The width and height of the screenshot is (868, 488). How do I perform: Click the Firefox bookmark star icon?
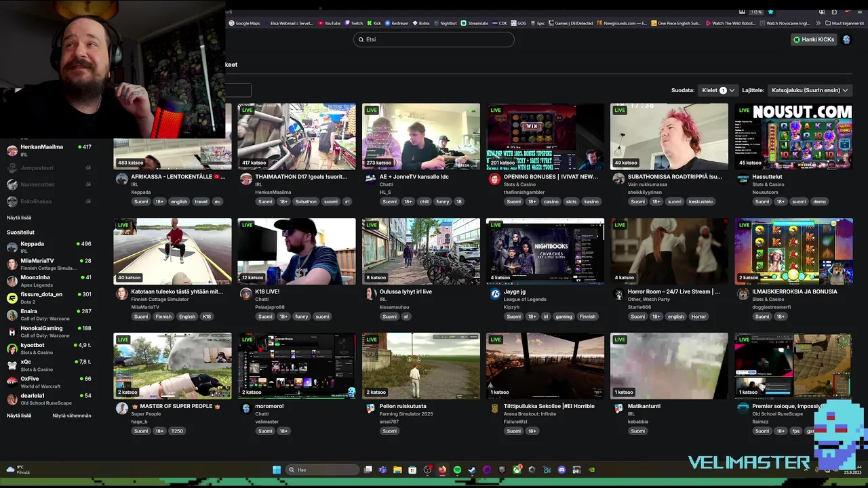click(x=770, y=12)
